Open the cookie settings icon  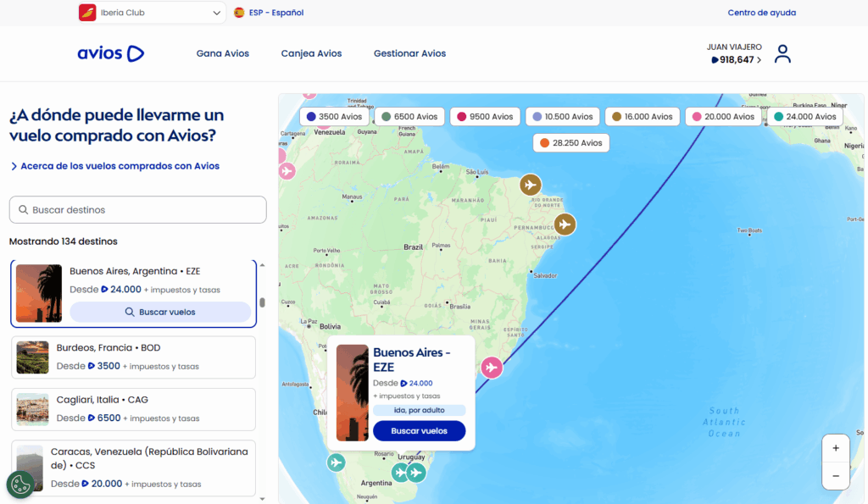(20, 485)
